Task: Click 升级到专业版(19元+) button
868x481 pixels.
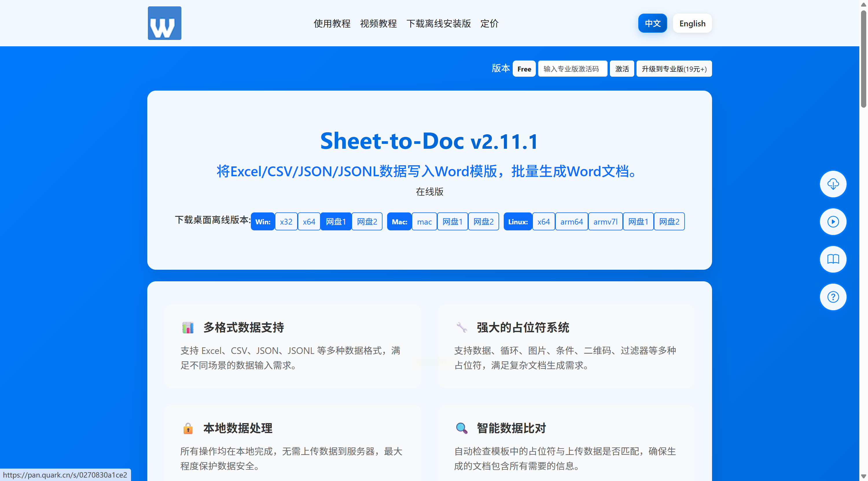Action: pos(674,69)
